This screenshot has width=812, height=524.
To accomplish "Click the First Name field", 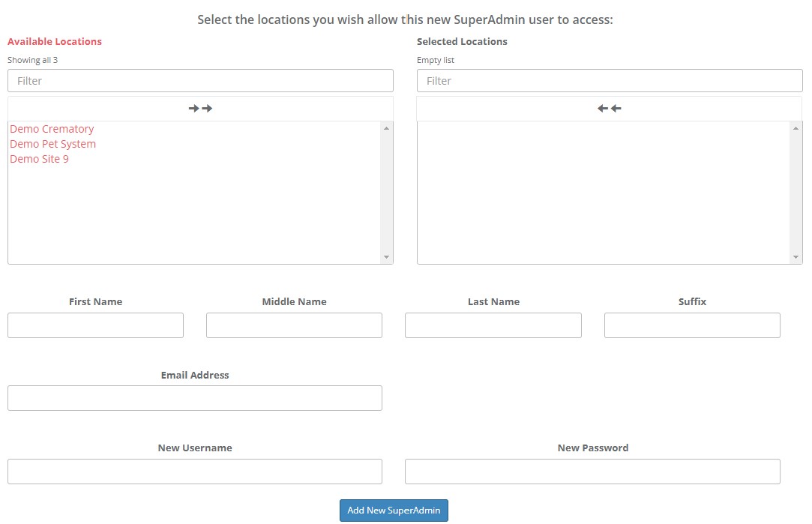I will tap(95, 325).
